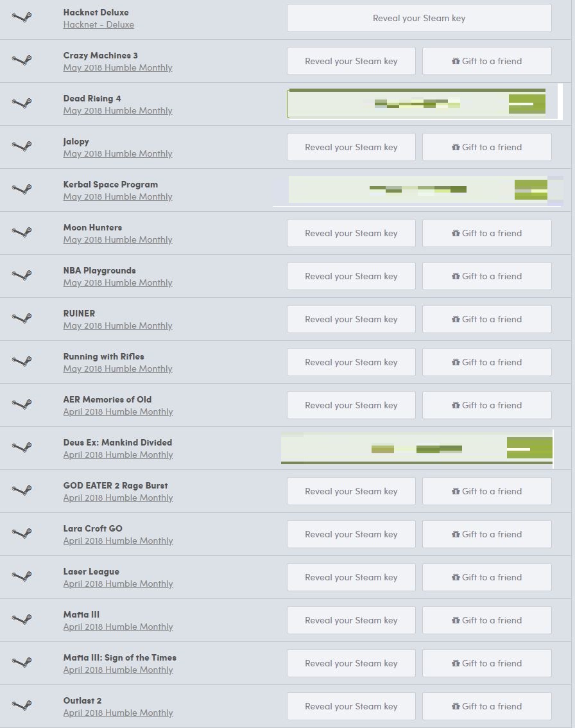Click the Mafia III: Sign of the Times title
Screen dimensions: 575x728
(120, 657)
